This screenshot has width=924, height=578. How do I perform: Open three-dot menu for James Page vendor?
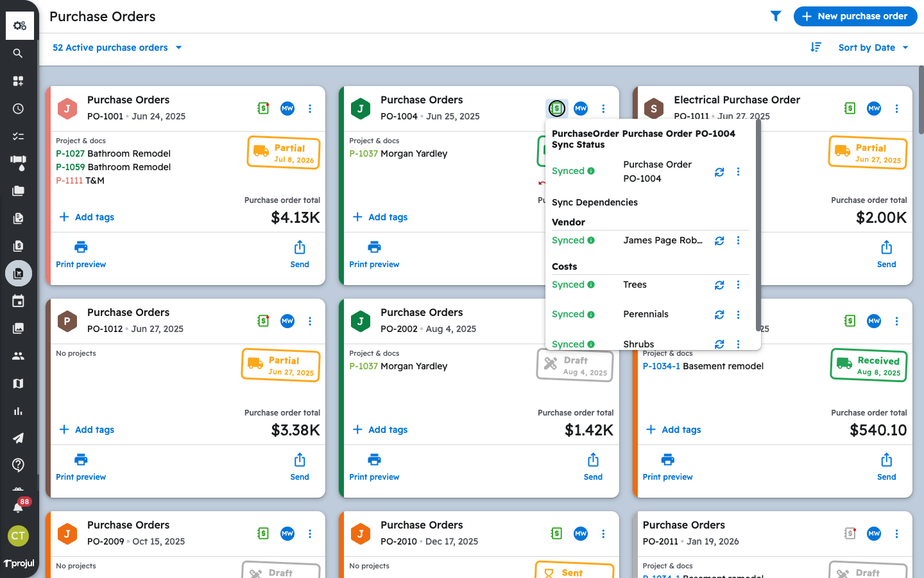pos(738,240)
